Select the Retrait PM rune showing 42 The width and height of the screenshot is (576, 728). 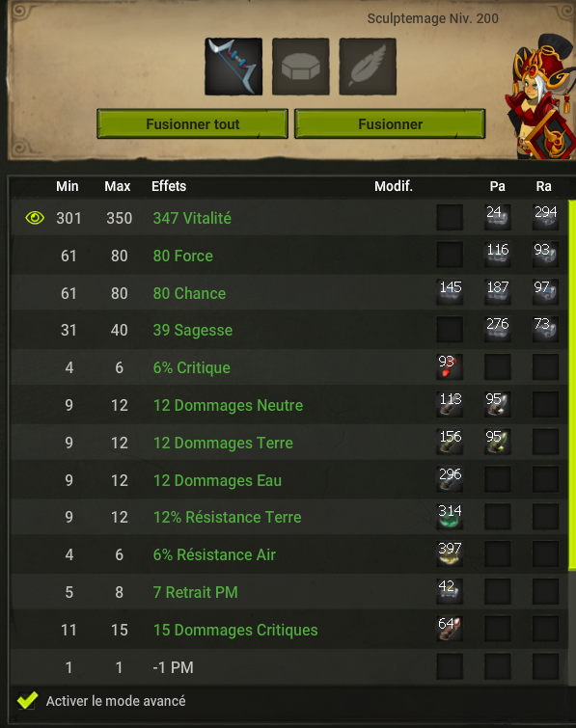450,591
